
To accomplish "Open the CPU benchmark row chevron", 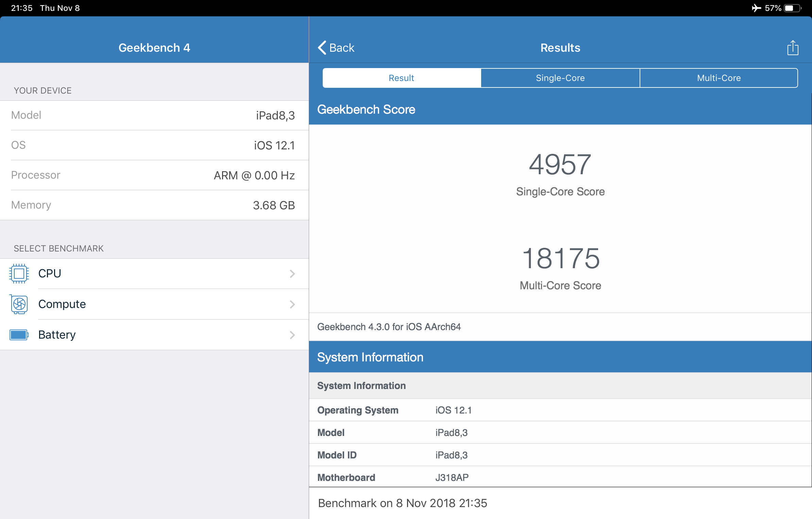I will click(x=292, y=274).
